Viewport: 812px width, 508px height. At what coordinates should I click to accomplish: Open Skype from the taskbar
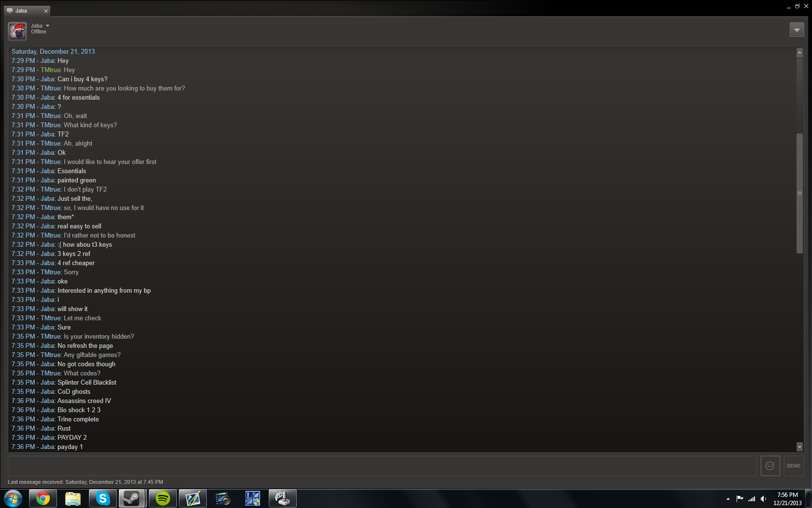103,498
